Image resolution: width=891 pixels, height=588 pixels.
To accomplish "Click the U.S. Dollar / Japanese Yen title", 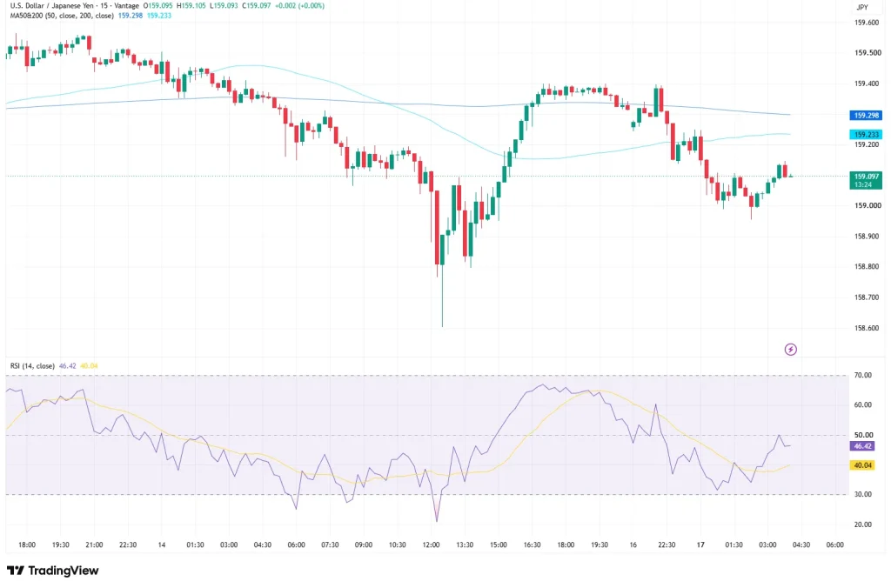I will click(53, 6).
